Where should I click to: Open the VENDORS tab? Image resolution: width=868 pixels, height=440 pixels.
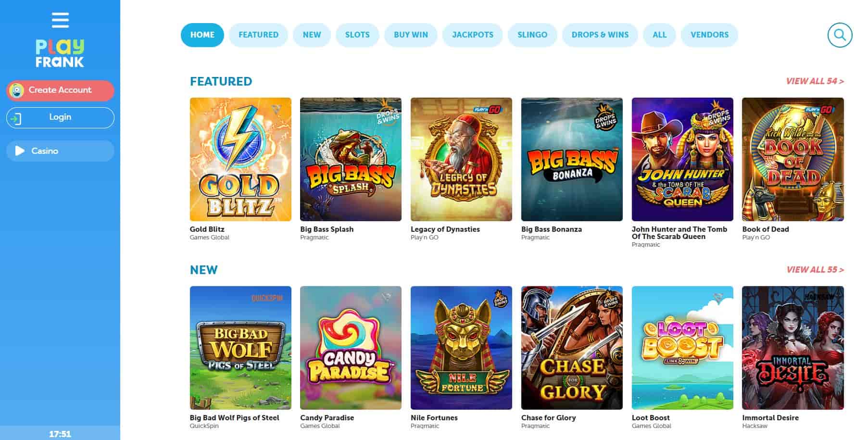click(709, 35)
